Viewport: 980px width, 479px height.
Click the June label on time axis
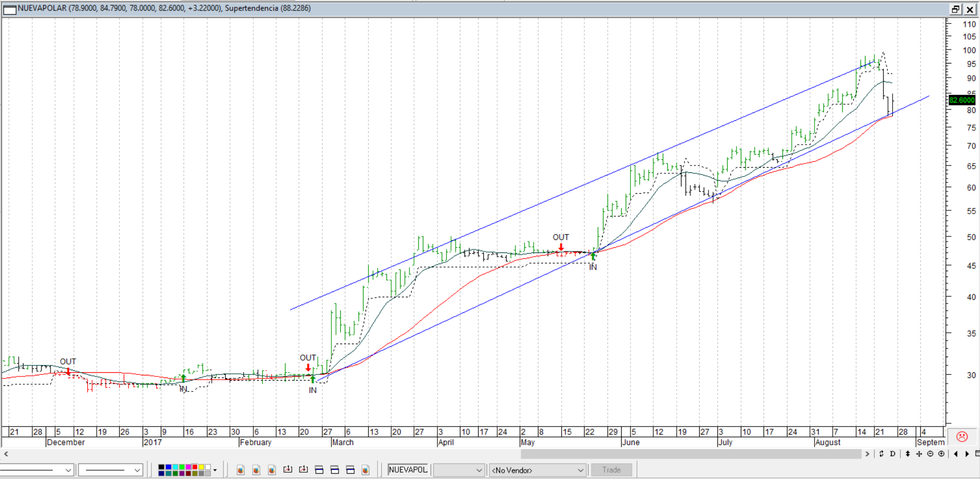(631, 442)
